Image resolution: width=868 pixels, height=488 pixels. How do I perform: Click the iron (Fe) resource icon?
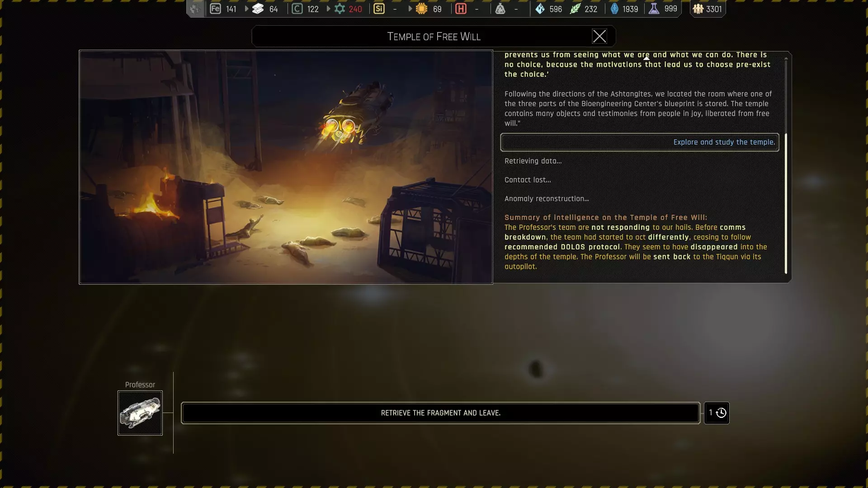tap(216, 9)
